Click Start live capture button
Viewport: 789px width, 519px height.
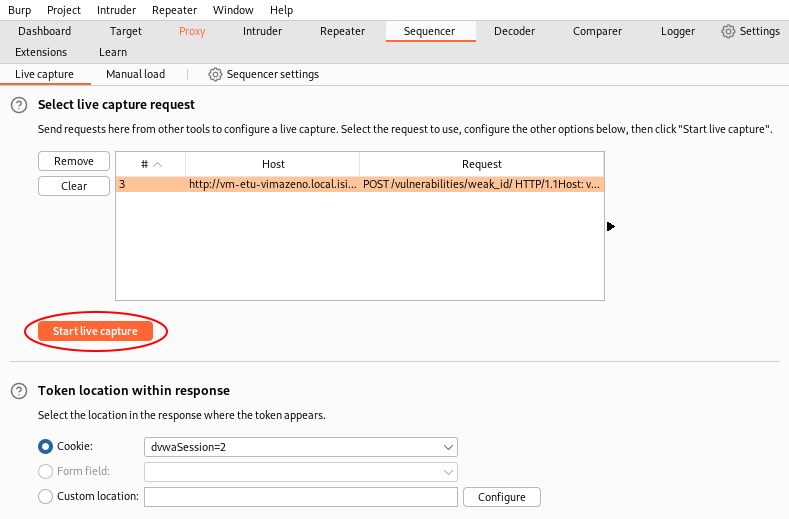coord(95,331)
